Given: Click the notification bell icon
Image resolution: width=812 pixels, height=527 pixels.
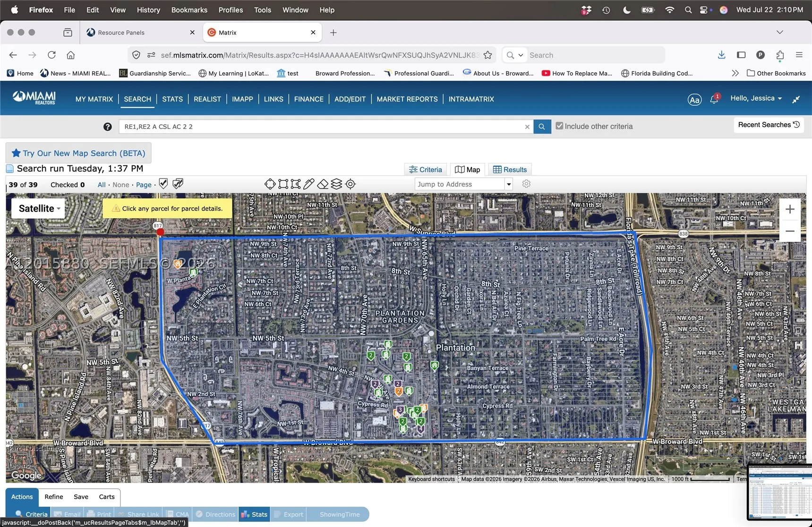Looking at the screenshot, I should tap(714, 99).
